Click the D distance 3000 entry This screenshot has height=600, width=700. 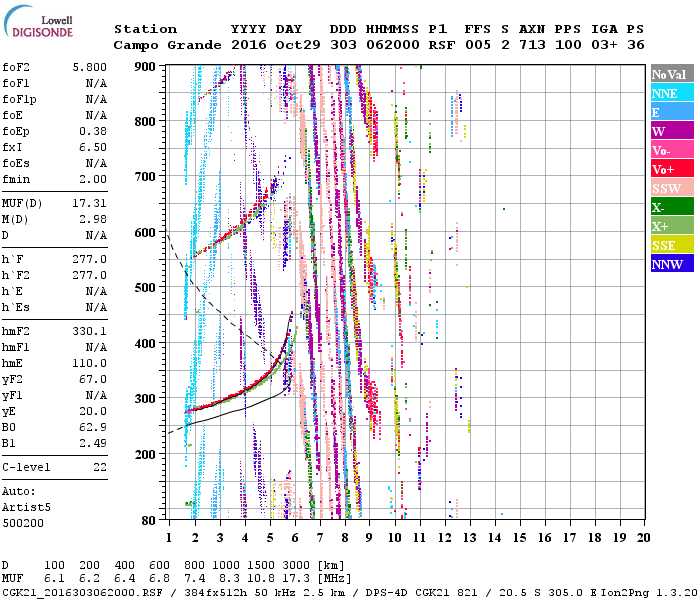click(296, 565)
